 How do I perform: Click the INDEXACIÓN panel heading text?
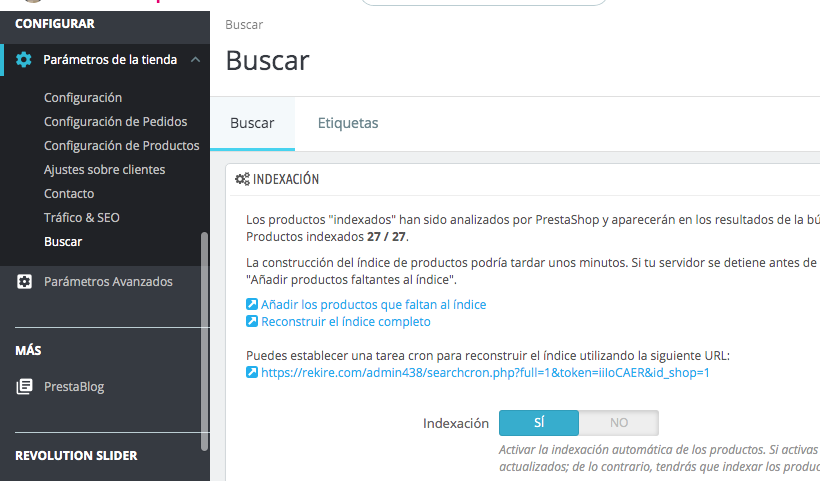[286, 179]
